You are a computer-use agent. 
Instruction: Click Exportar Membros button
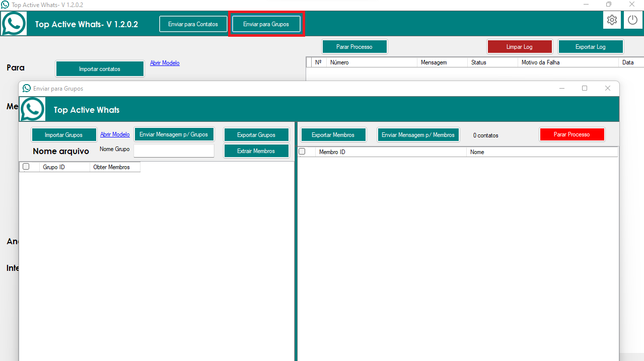click(333, 135)
